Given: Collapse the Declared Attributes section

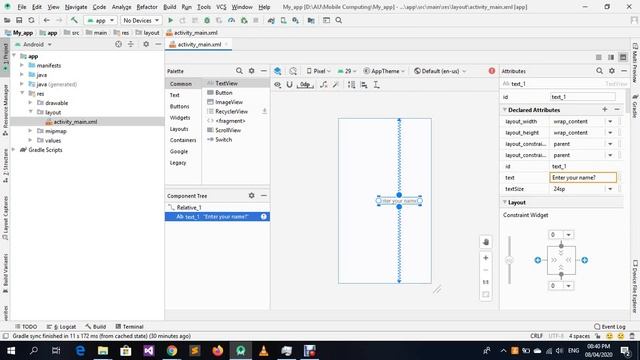Looking at the screenshot, I should pyautogui.click(x=505, y=110).
